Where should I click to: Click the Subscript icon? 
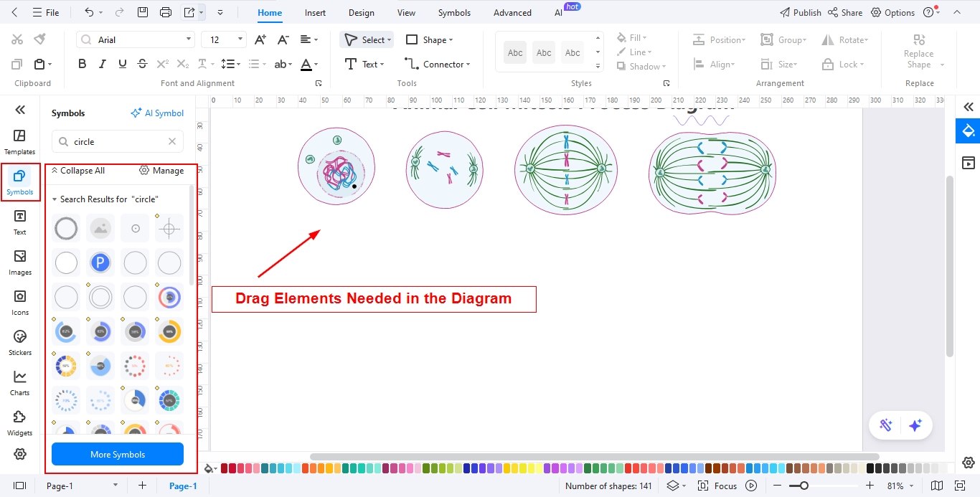click(x=183, y=64)
